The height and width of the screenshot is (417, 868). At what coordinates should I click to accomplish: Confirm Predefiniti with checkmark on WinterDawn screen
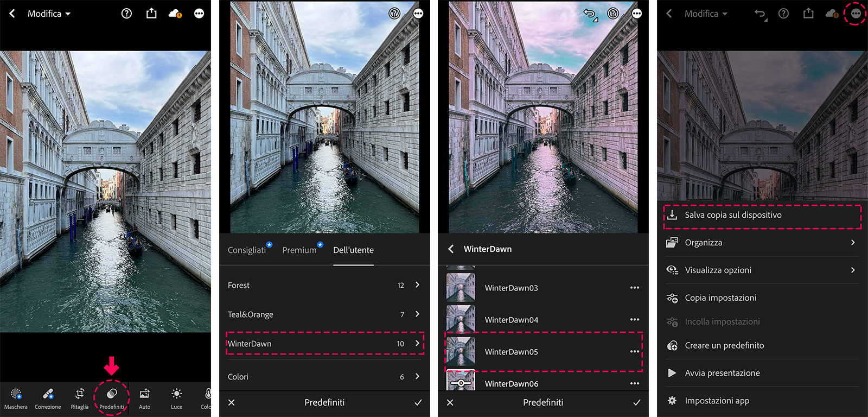(637, 402)
